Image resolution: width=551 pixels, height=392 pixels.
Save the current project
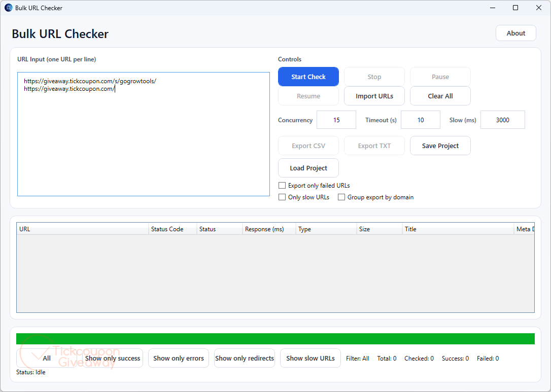coord(440,146)
